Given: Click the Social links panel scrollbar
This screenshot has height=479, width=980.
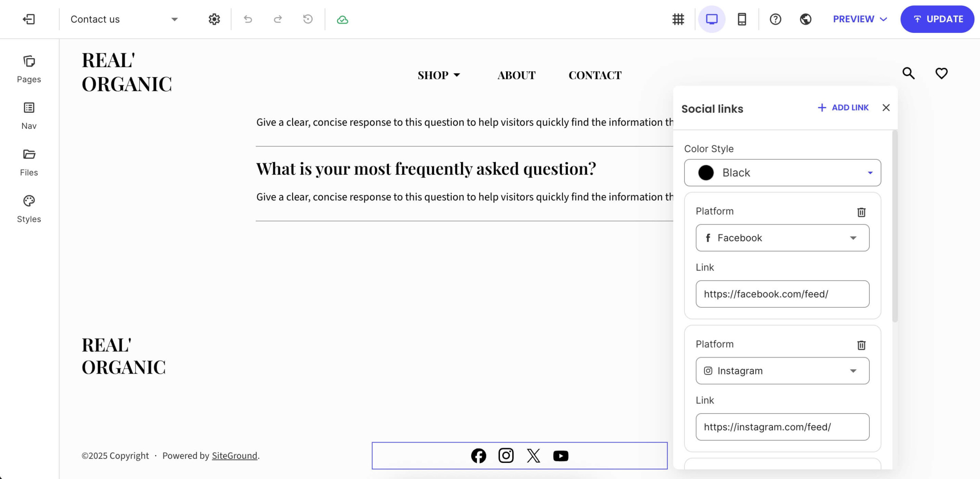Looking at the screenshot, I should pos(895,227).
